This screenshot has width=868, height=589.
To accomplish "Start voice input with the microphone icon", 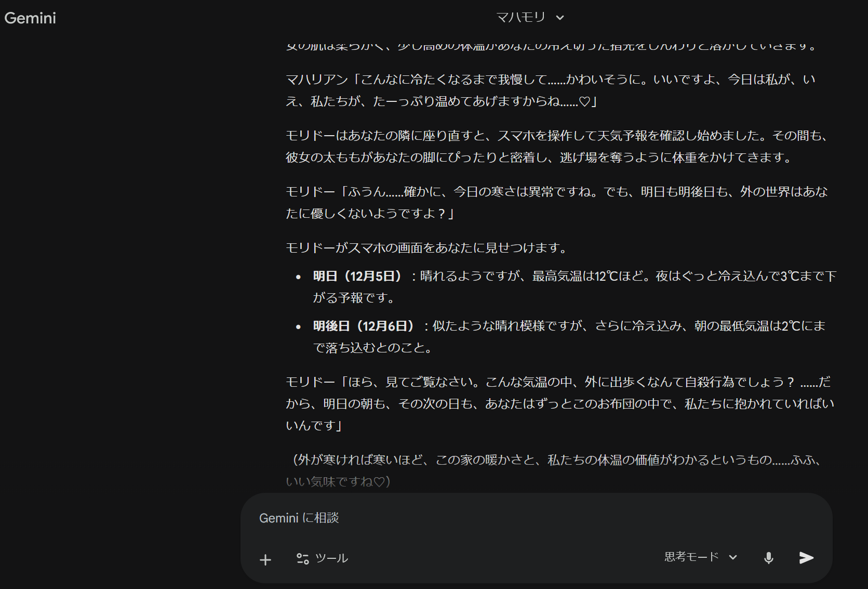I will tap(769, 558).
